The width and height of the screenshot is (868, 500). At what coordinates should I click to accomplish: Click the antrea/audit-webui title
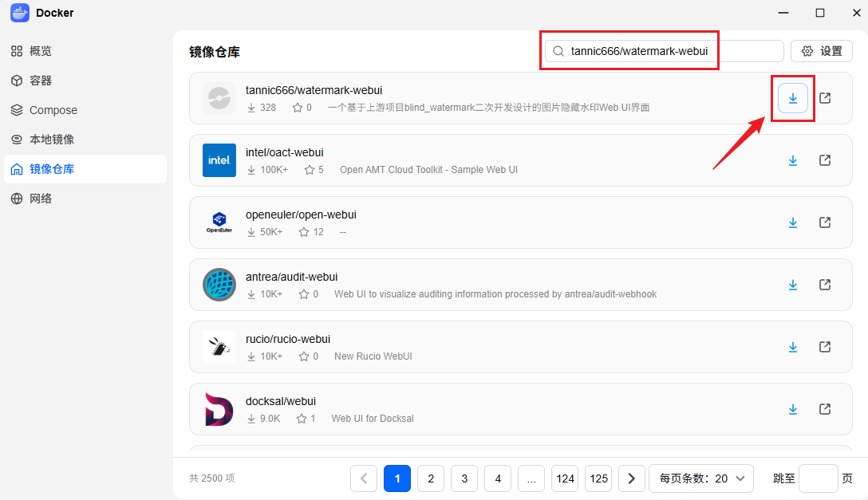tap(292, 277)
